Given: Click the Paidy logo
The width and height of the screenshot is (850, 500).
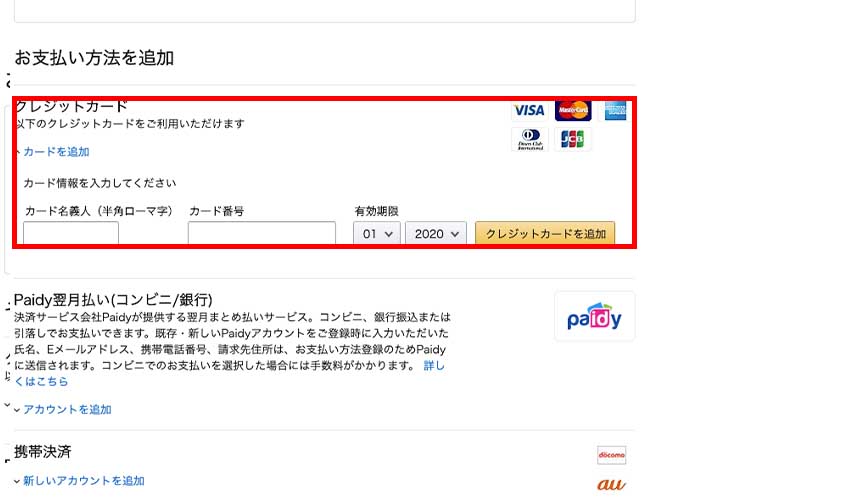Looking at the screenshot, I should point(594,316).
